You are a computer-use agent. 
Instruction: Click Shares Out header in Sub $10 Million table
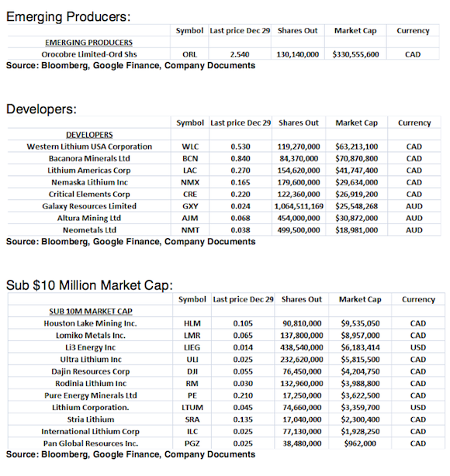click(x=301, y=299)
